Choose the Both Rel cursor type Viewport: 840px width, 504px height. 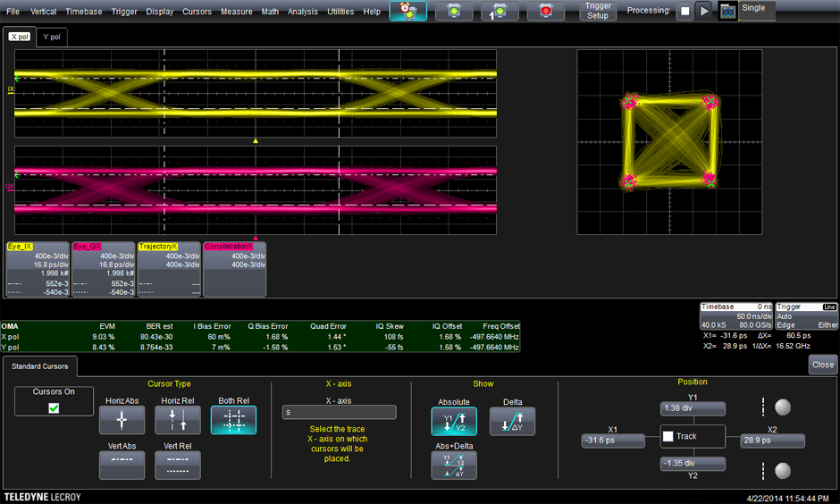coord(233,420)
